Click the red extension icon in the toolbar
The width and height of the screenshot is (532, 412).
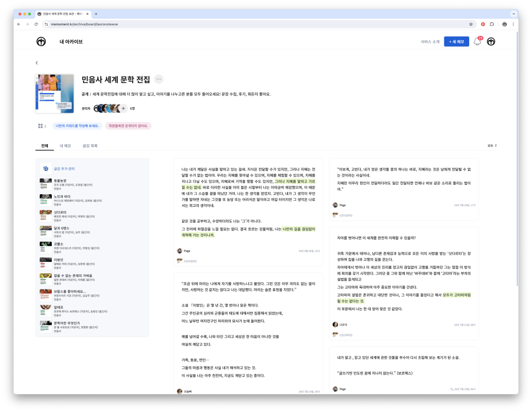pyautogui.click(x=483, y=24)
